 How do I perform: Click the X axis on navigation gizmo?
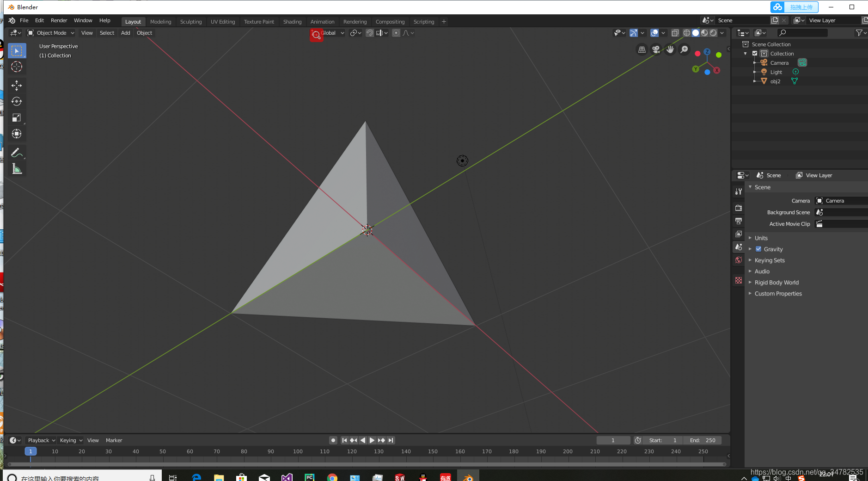(x=717, y=70)
